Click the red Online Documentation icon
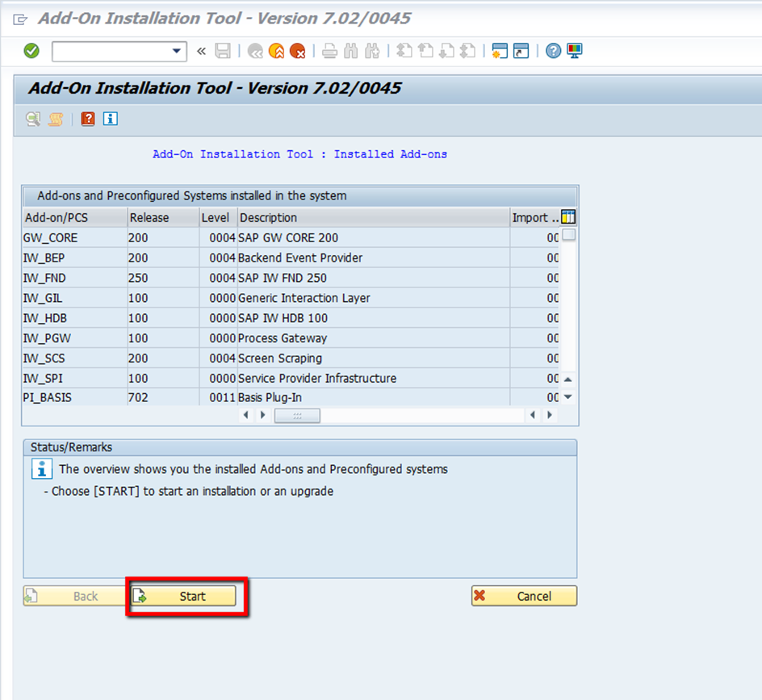The height and width of the screenshot is (700, 762). tap(88, 119)
